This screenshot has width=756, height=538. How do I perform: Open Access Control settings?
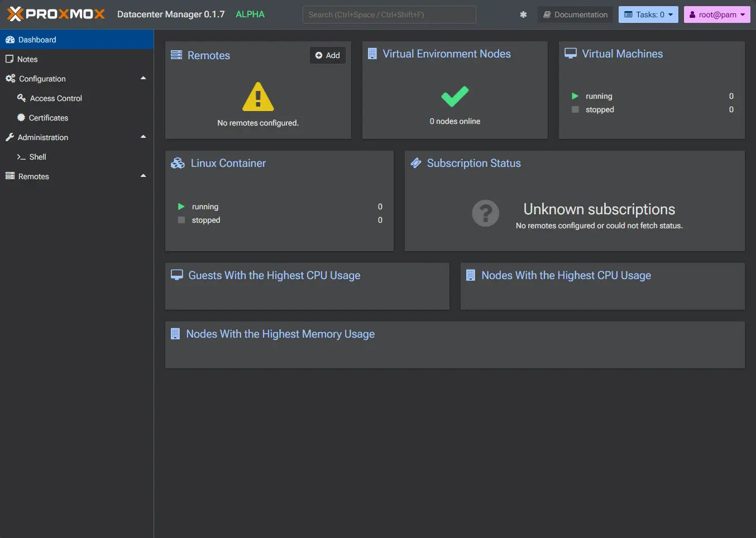(56, 98)
